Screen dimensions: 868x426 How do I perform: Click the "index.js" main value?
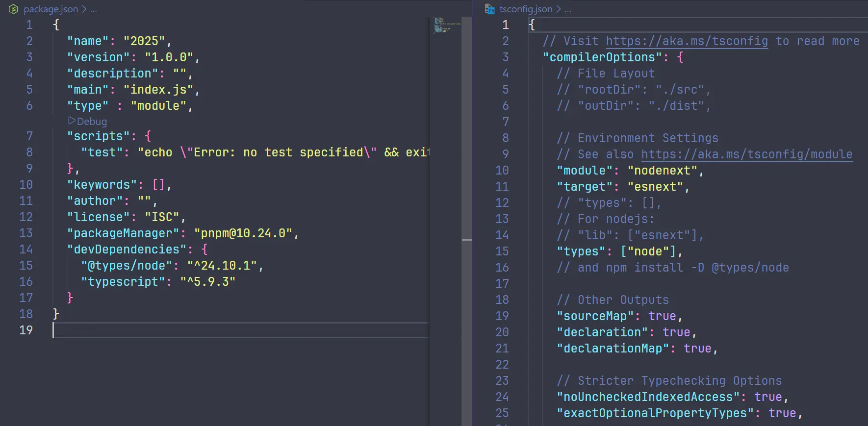(158, 90)
